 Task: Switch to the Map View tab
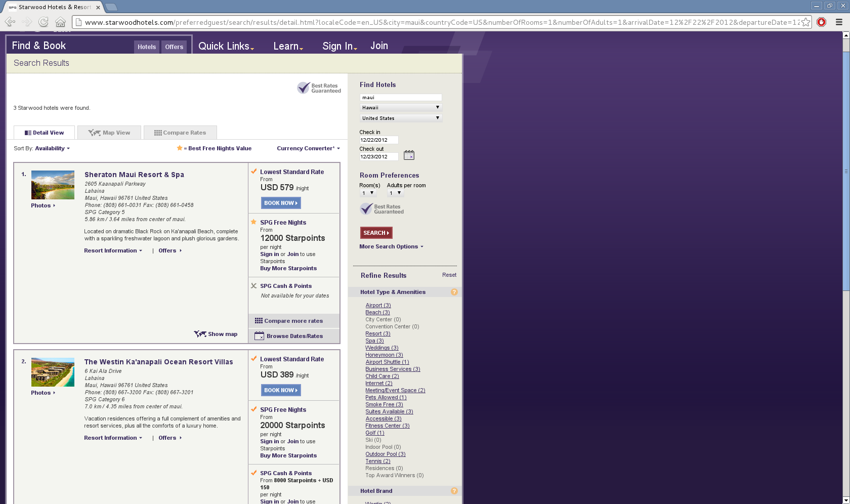[x=109, y=133]
